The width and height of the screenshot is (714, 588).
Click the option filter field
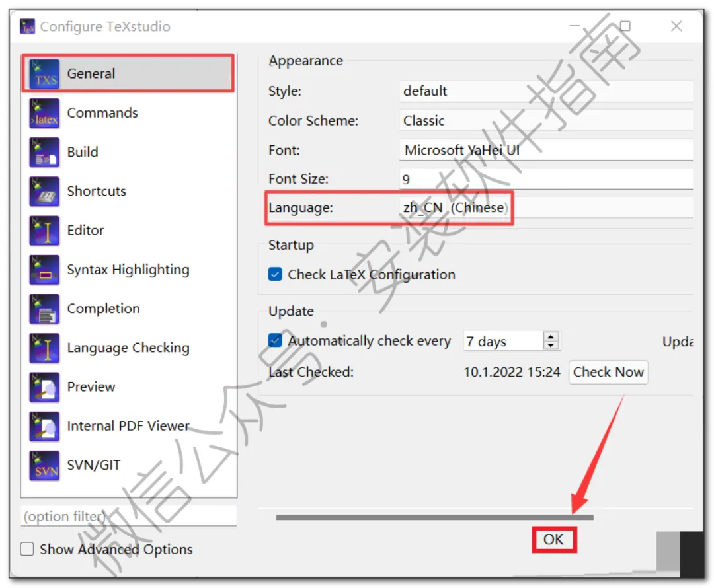click(x=128, y=516)
